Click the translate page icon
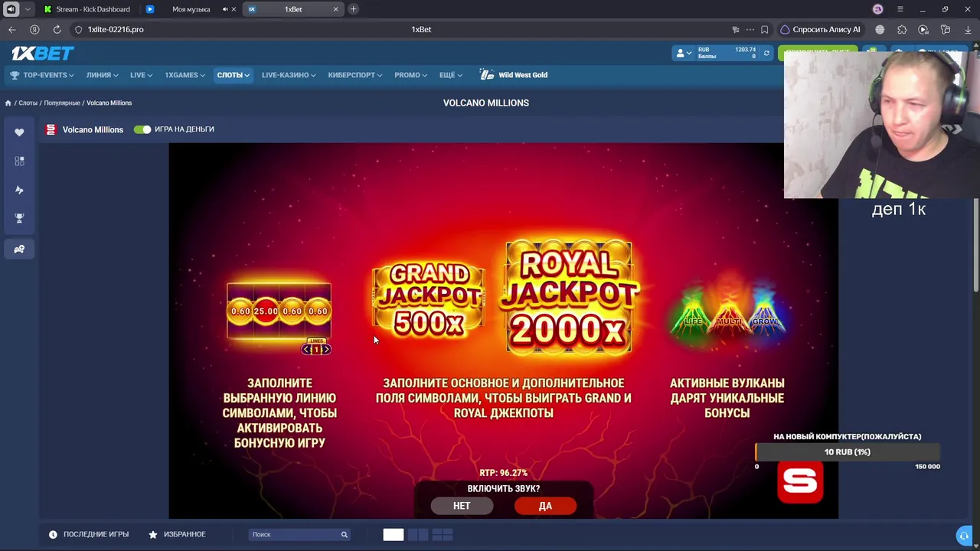The width and height of the screenshot is (980, 551). point(736,29)
